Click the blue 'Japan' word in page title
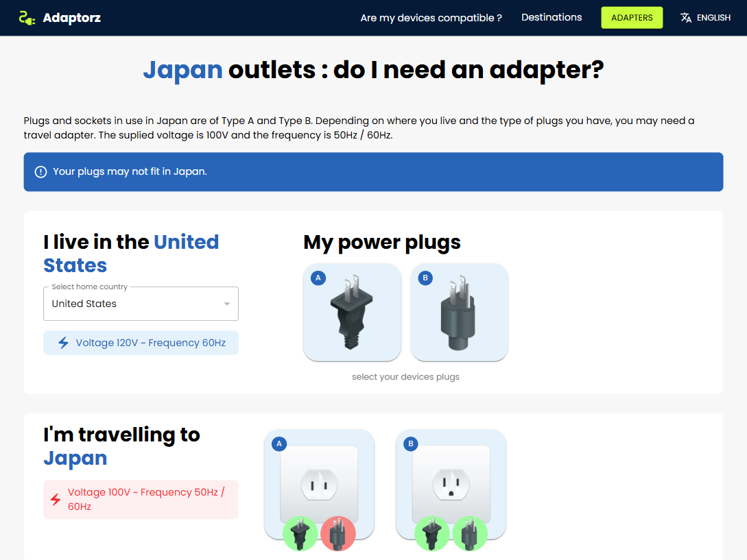The width and height of the screenshot is (747, 560). [183, 70]
